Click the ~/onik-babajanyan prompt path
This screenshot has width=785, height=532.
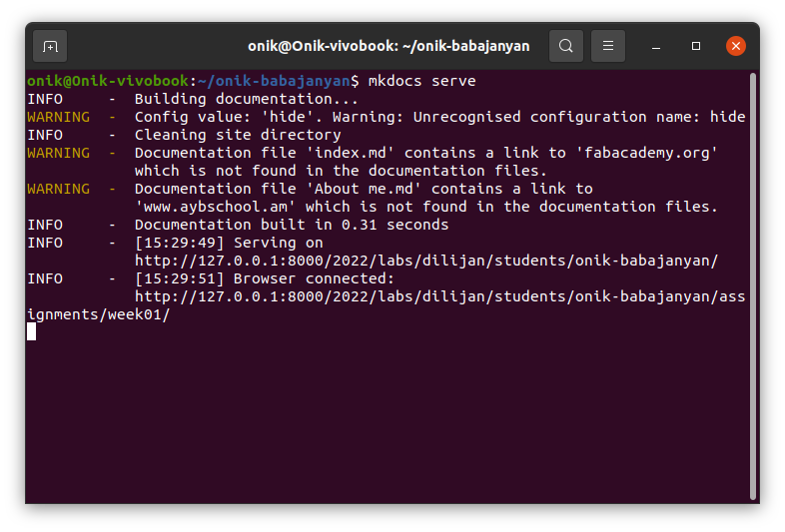click(279, 81)
